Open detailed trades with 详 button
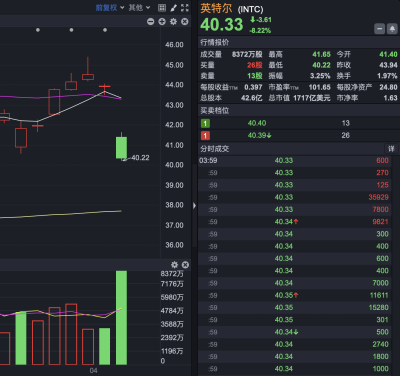 click(x=391, y=149)
